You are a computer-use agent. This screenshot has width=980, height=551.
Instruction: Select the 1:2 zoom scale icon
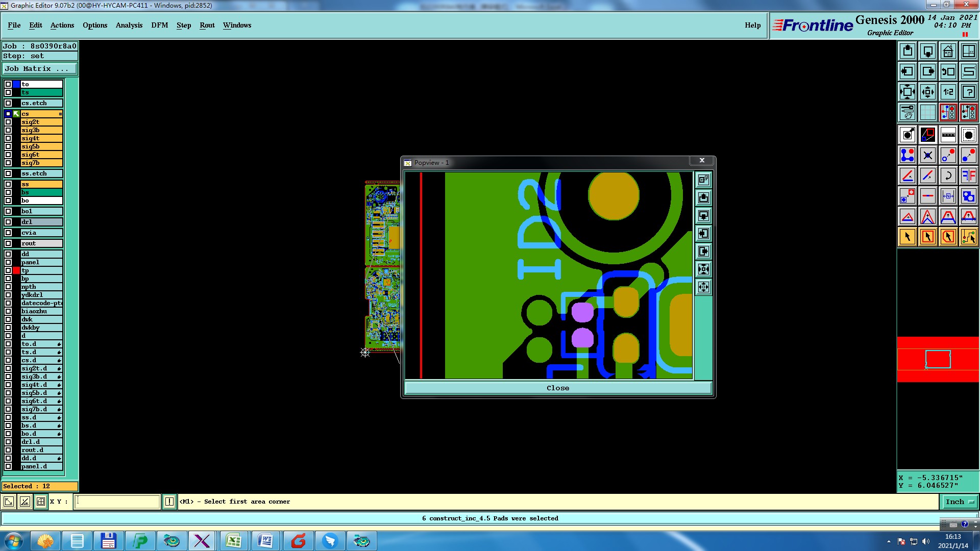click(x=948, y=92)
